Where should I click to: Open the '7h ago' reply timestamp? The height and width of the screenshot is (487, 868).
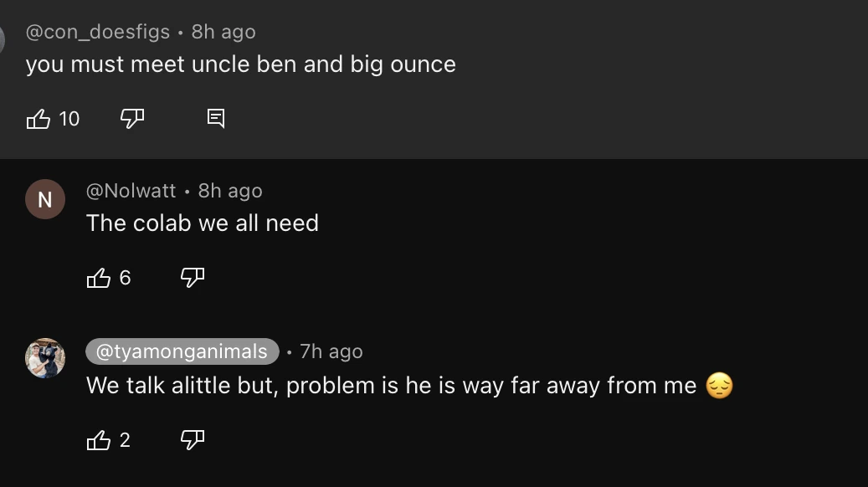[331, 351]
